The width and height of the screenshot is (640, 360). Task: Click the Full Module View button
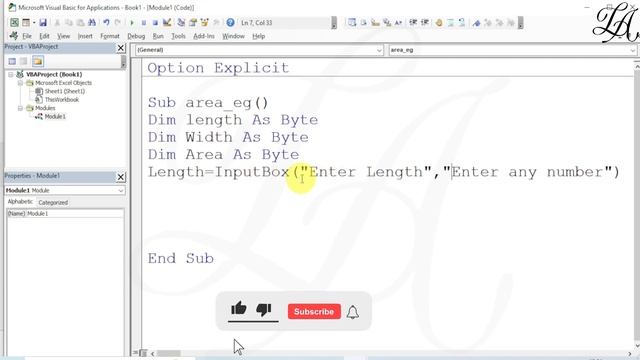143,353
